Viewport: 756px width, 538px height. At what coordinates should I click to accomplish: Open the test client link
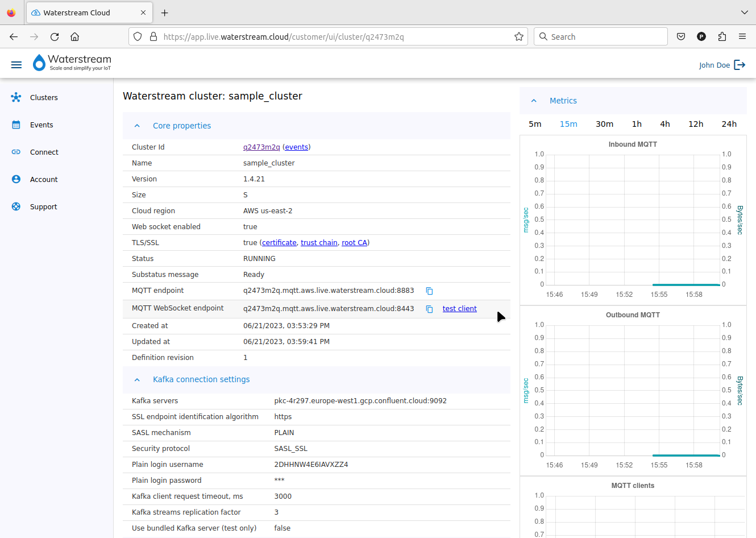[459, 309]
